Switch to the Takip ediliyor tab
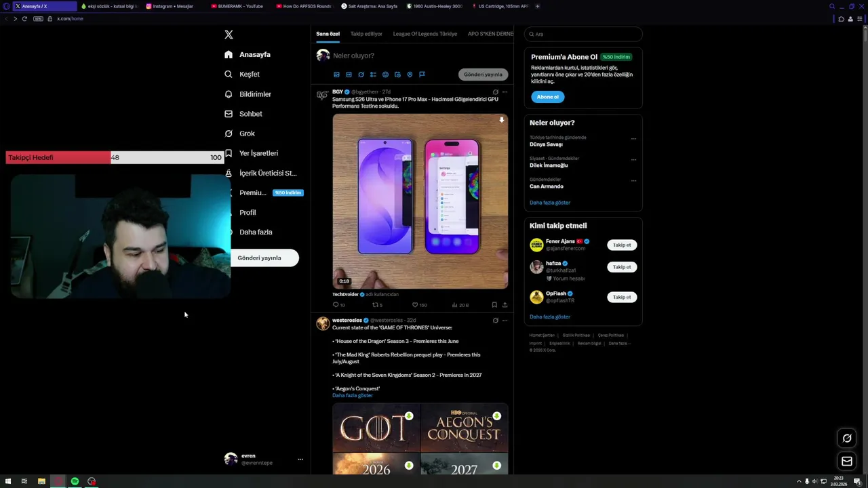 (x=366, y=34)
